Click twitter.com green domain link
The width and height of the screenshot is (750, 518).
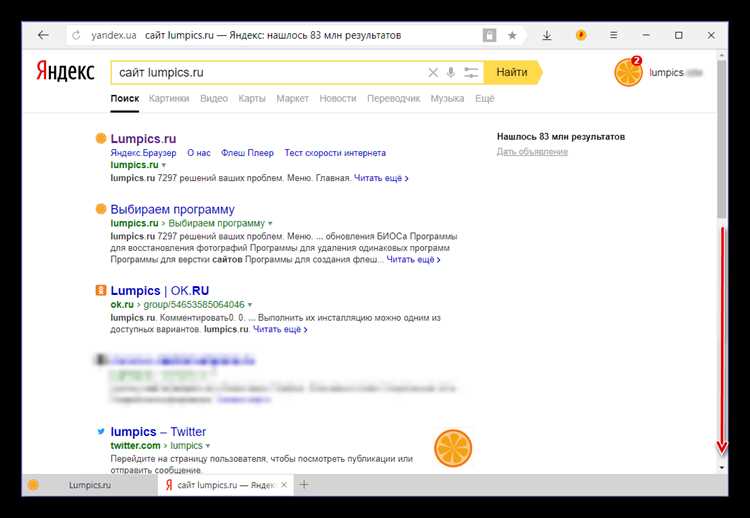(x=135, y=446)
